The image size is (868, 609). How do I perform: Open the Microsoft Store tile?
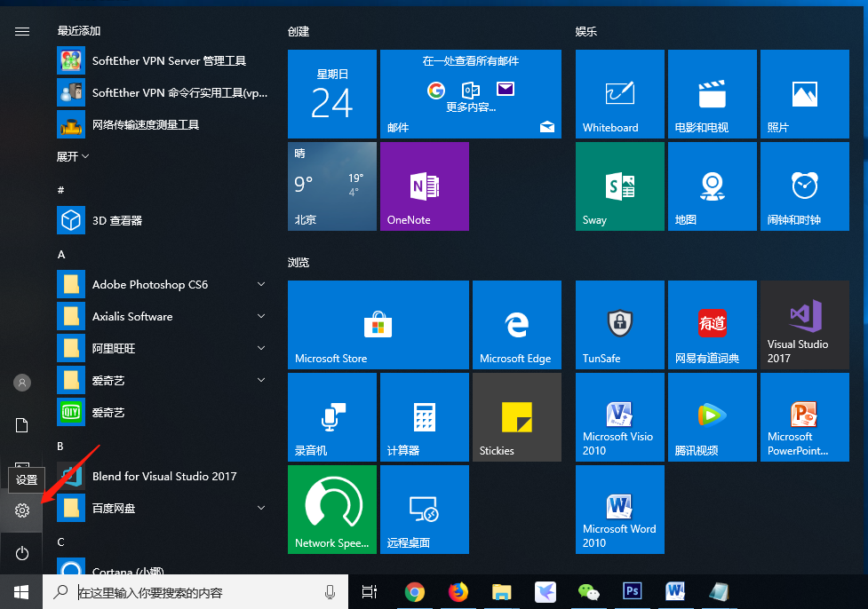point(378,325)
